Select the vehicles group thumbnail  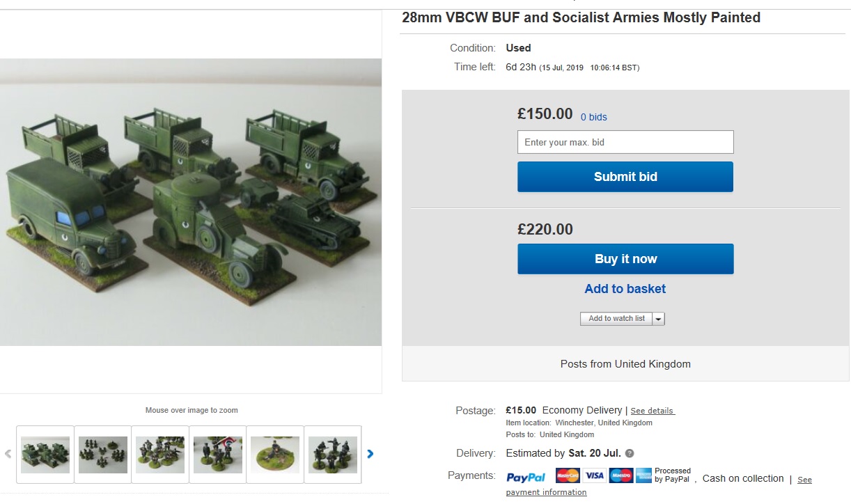[45, 453]
